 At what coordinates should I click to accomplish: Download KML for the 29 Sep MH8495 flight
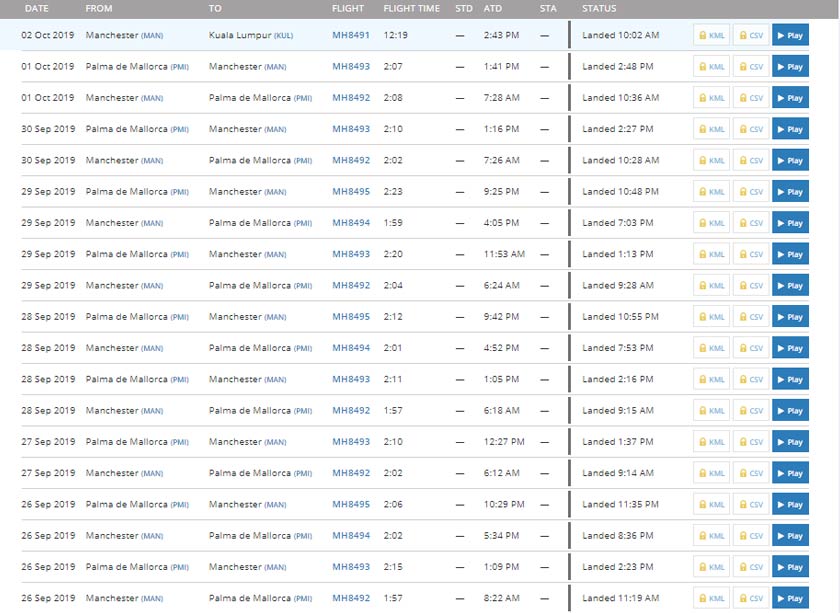coord(711,191)
